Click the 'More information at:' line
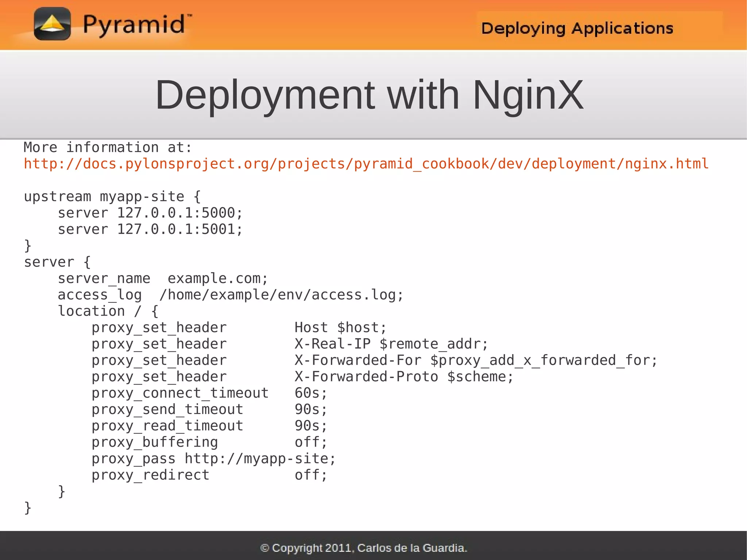The height and width of the screenshot is (560, 747). click(x=108, y=147)
